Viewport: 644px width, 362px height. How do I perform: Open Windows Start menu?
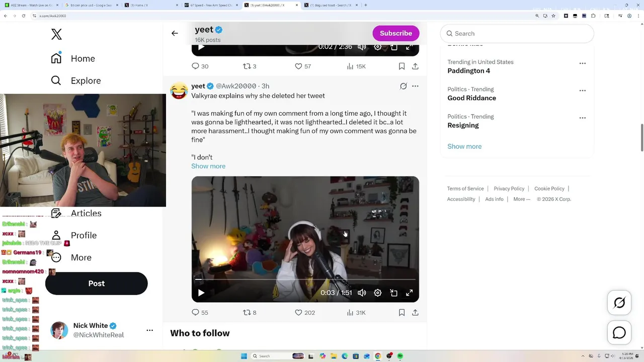[x=244, y=356]
